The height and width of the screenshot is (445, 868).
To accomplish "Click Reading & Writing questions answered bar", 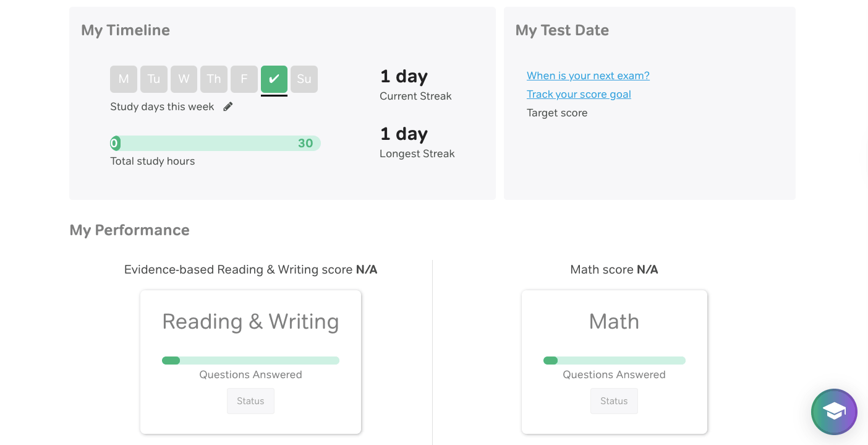I will coord(250,360).
